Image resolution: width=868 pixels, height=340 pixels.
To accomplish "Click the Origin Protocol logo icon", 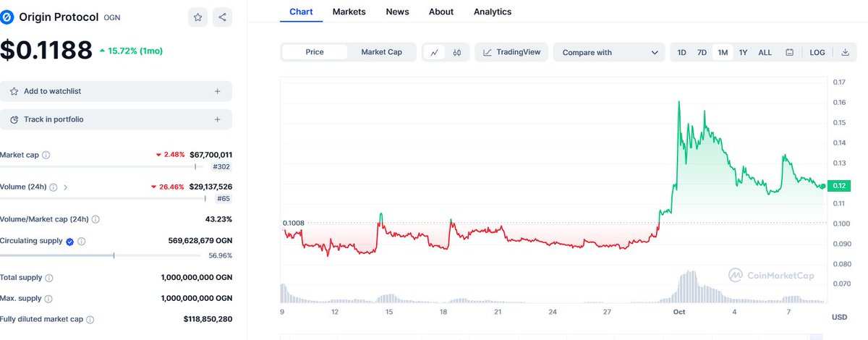I will (x=8, y=17).
